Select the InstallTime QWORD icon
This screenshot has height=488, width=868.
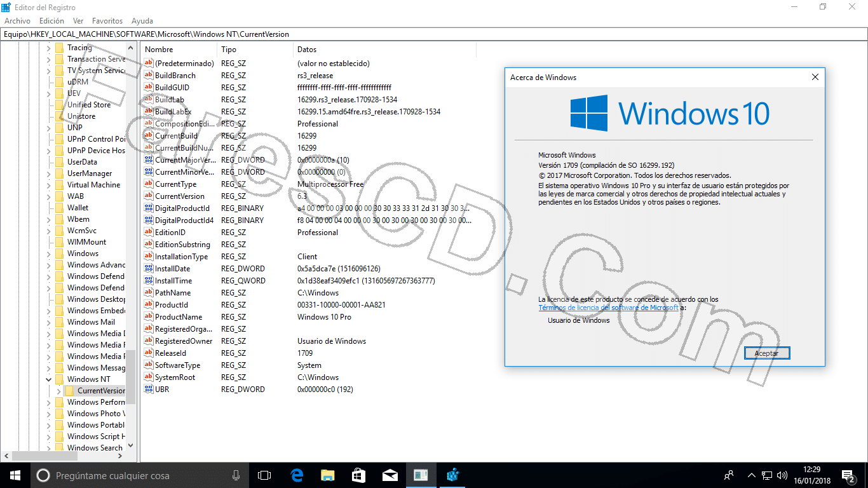[x=149, y=281]
